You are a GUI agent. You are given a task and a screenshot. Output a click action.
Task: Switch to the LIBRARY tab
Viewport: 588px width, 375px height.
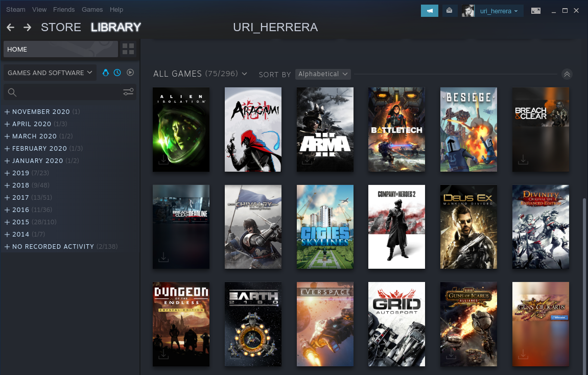click(115, 28)
